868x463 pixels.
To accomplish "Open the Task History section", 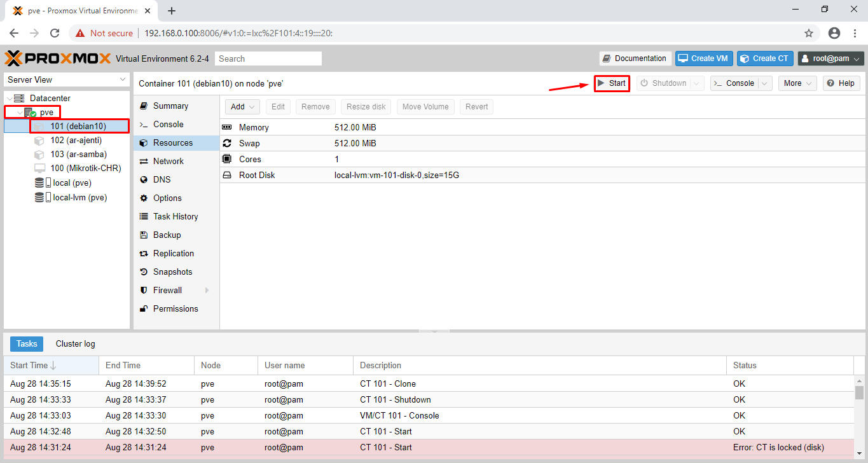I will click(176, 217).
